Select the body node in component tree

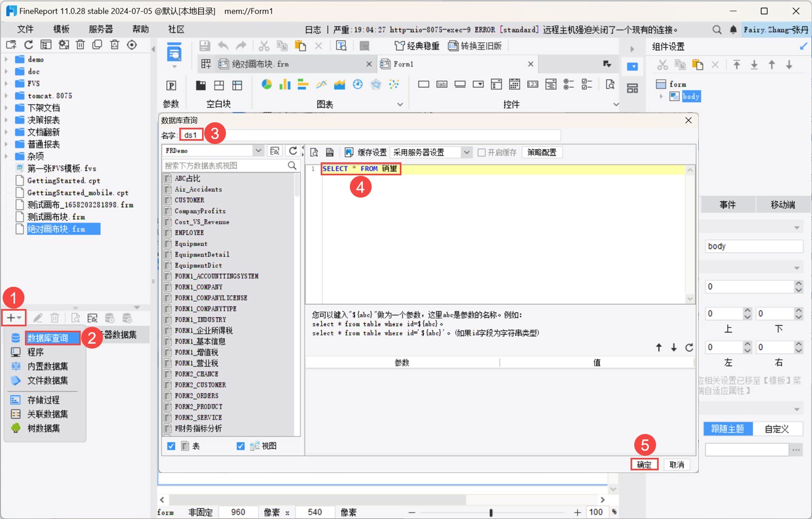click(x=691, y=96)
